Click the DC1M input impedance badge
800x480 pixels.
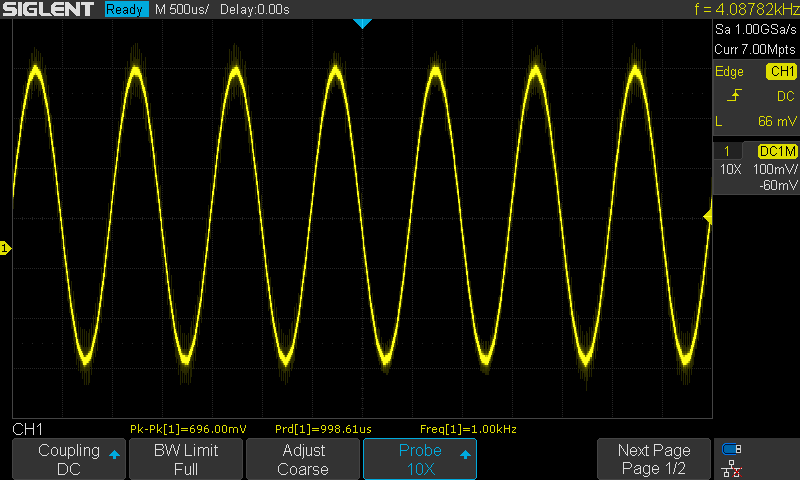pos(777,151)
